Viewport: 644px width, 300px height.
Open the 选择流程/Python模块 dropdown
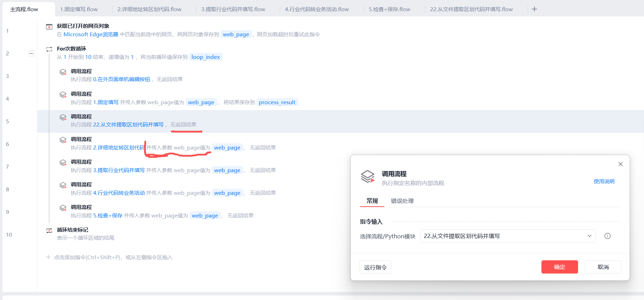tap(507, 236)
